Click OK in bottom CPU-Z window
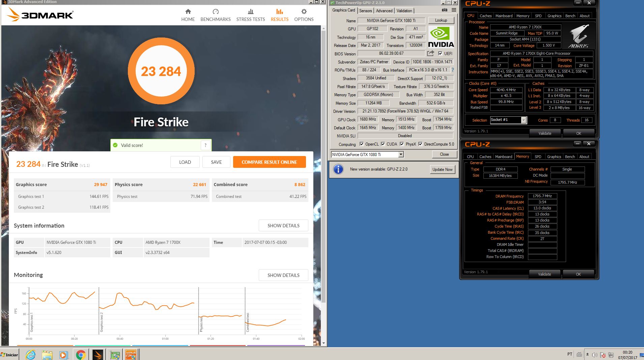Screen dimensions: 644x360 [x=578, y=274]
